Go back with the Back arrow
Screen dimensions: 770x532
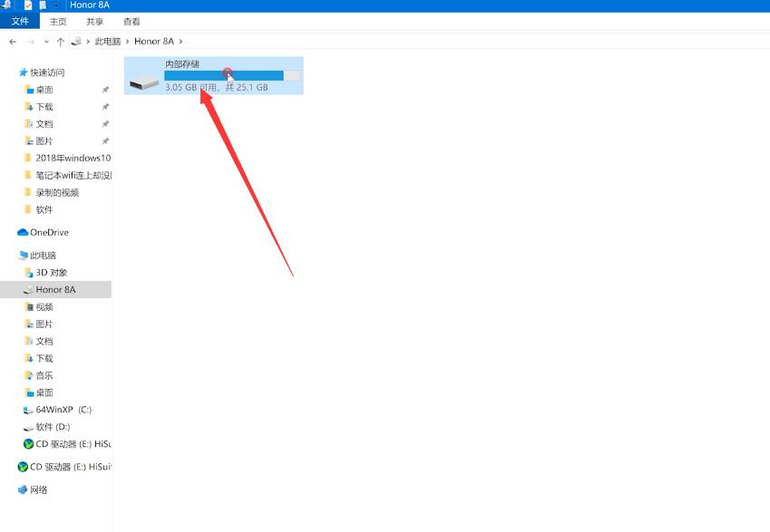tap(13, 42)
